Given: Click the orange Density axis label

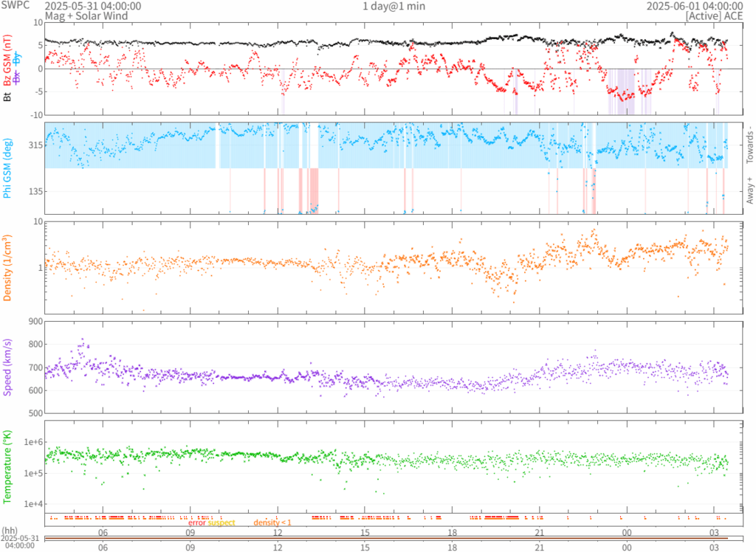Looking at the screenshot, I should pyautogui.click(x=7, y=267).
